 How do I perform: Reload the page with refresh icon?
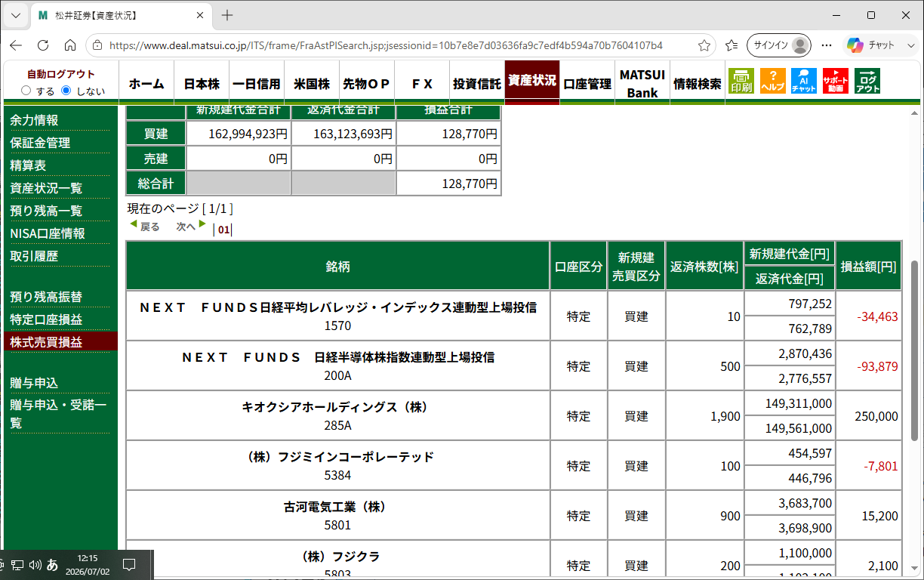point(43,45)
